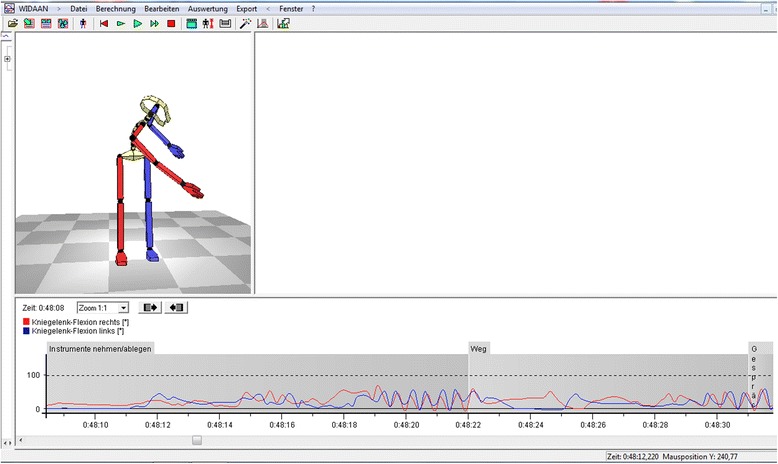
Task: Click the chart diagram icon at toolbar end
Action: click(x=284, y=23)
